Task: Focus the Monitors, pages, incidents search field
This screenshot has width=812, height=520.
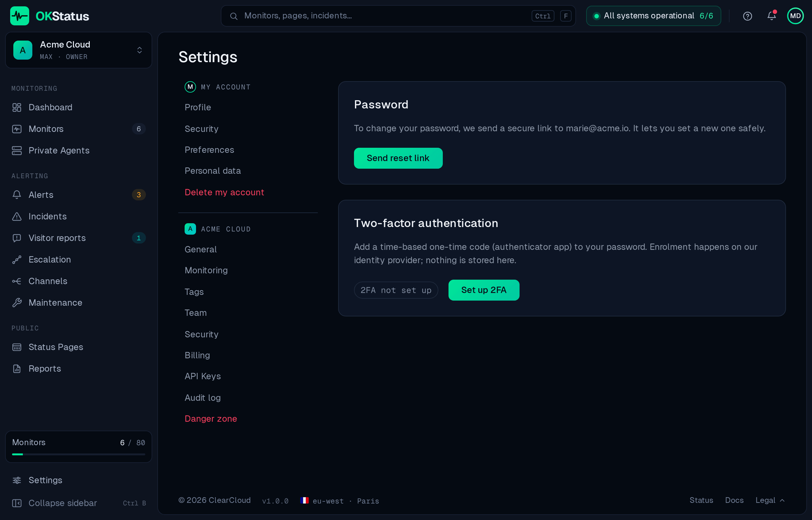Action: tap(398, 16)
